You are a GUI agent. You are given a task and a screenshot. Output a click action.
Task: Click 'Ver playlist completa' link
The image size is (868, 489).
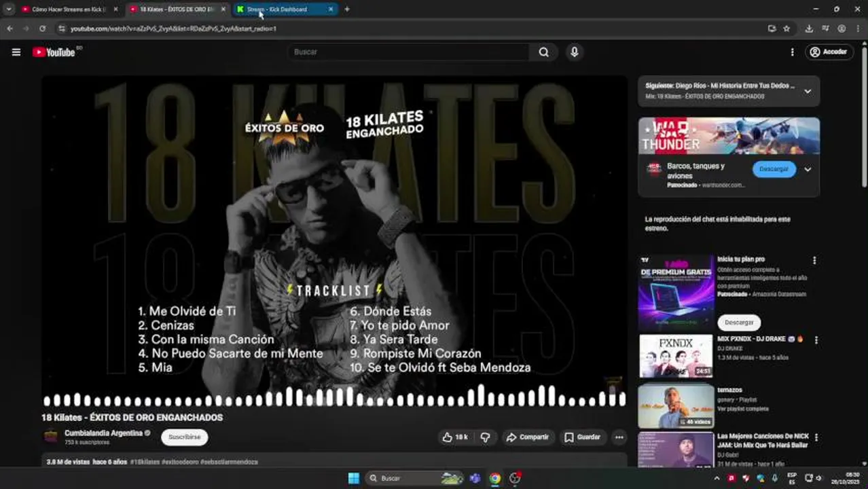point(743,409)
